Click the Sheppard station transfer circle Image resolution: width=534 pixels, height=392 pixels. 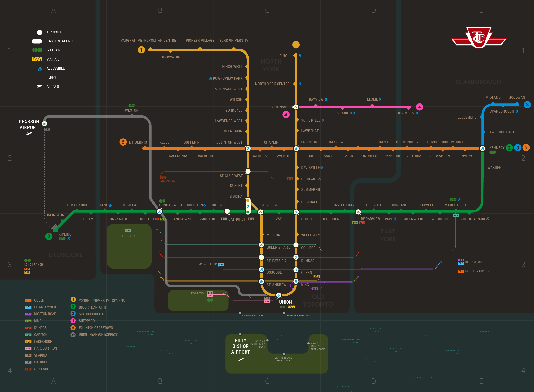coord(296,107)
